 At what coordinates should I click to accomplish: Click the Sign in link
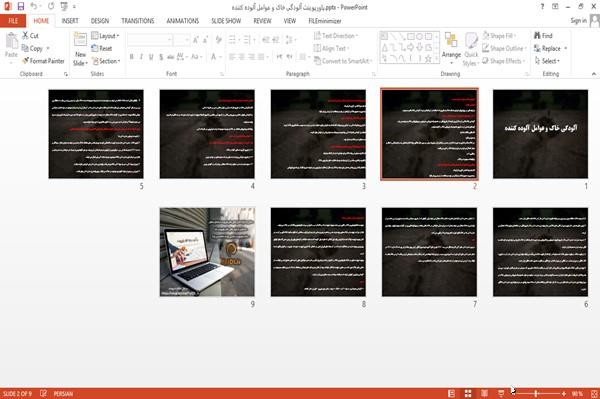pos(578,21)
